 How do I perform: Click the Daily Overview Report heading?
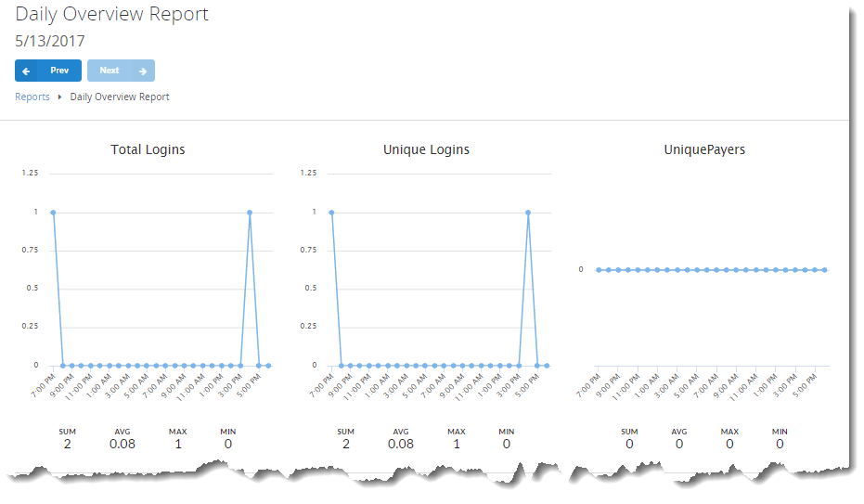tap(112, 14)
